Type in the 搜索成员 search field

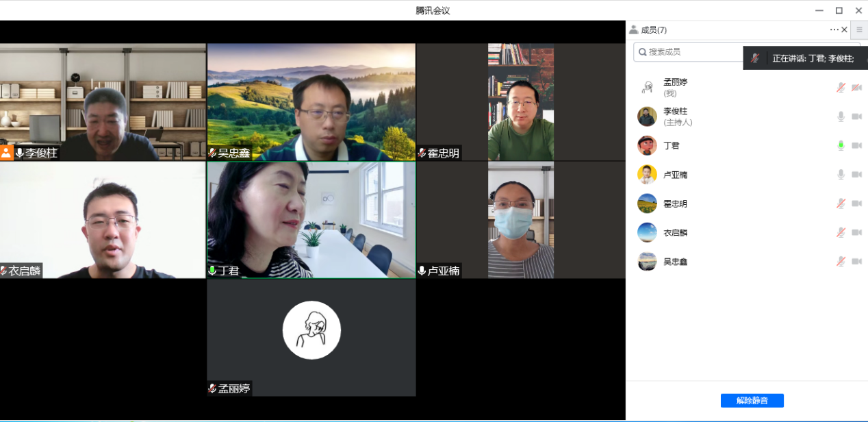point(691,51)
